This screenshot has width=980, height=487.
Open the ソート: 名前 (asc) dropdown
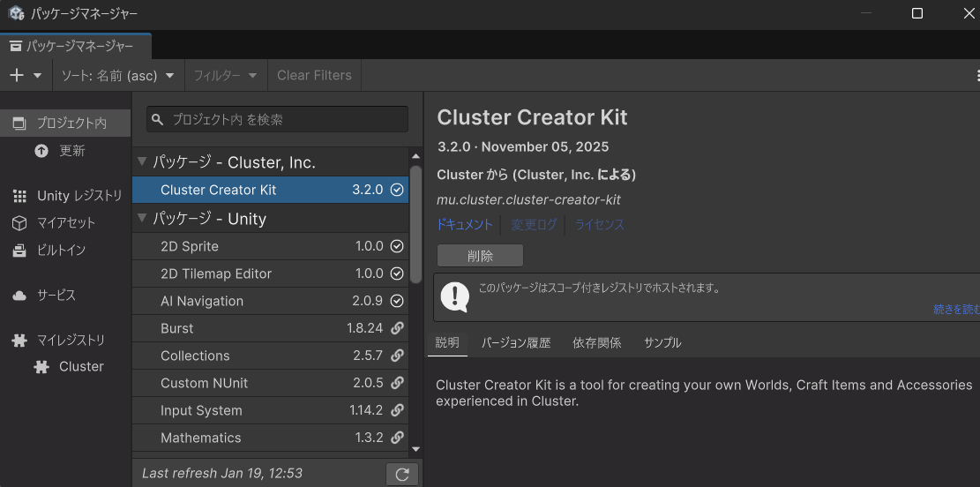[117, 75]
